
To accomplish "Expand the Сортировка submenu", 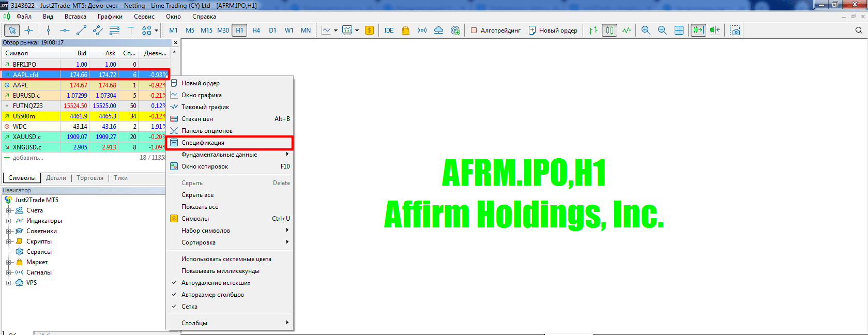I will [230, 242].
